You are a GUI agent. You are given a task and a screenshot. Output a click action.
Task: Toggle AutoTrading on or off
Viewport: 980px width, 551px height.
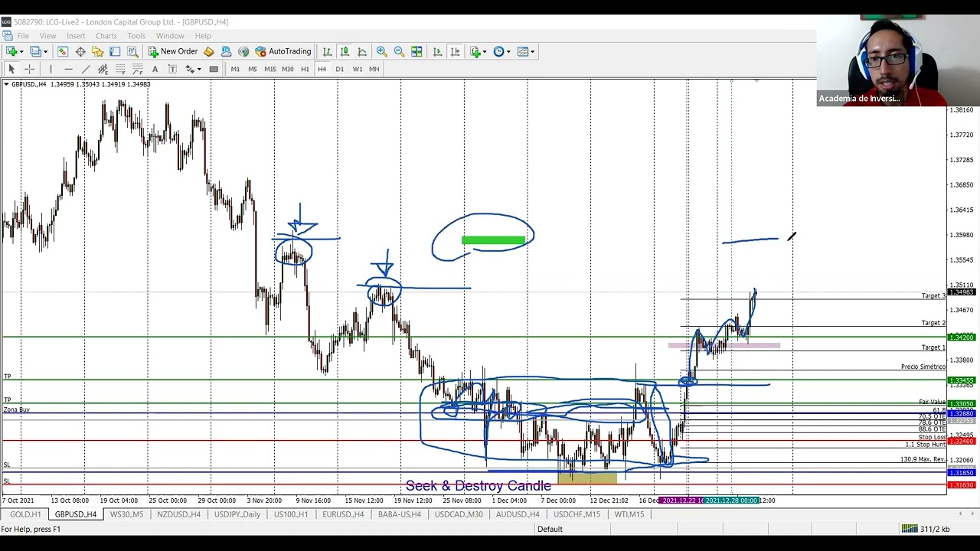[x=283, y=51]
